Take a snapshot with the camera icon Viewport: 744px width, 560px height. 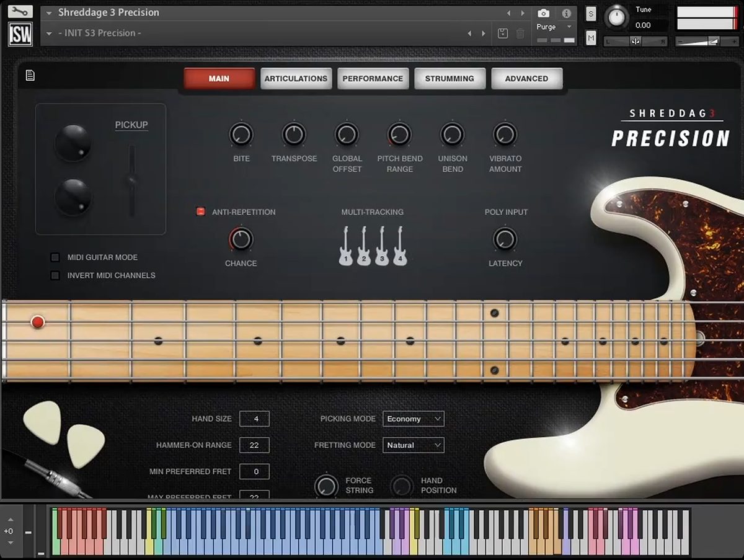pyautogui.click(x=543, y=13)
